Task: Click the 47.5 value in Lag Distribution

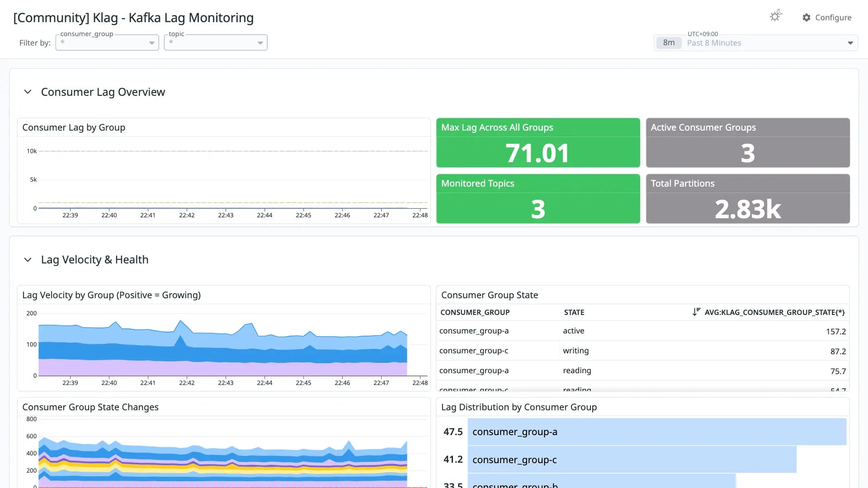Action: pos(453,432)
